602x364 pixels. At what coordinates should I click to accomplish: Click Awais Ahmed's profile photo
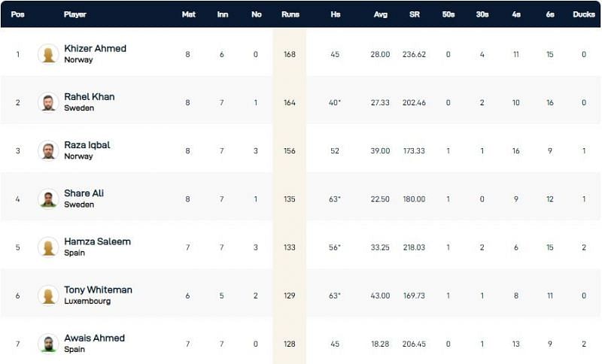click(48, 343)
